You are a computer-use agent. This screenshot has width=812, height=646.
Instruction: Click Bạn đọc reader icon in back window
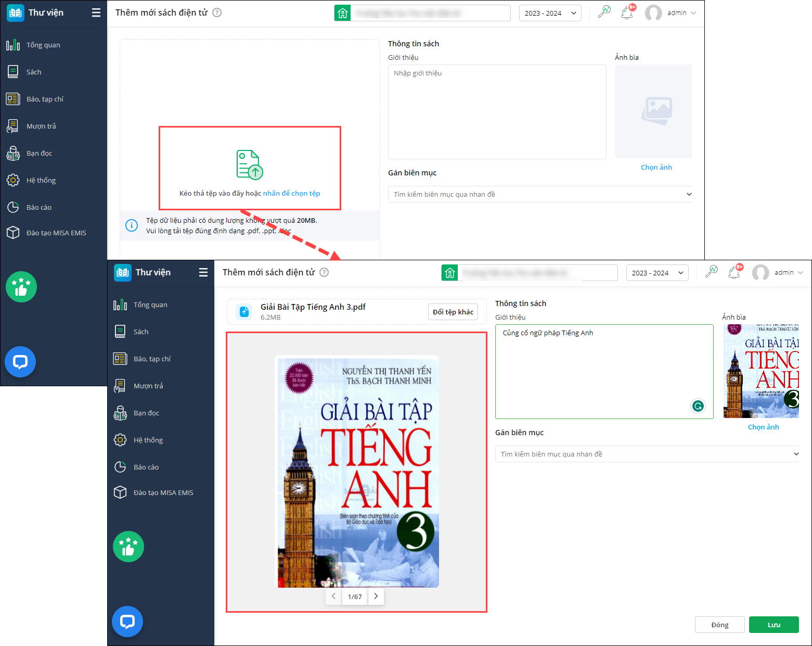click(13, 153)
